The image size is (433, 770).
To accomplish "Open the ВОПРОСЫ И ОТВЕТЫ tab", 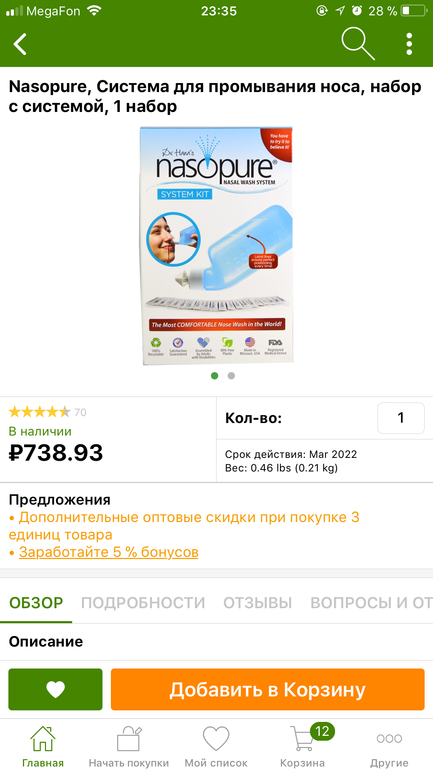I will point(372,603).
